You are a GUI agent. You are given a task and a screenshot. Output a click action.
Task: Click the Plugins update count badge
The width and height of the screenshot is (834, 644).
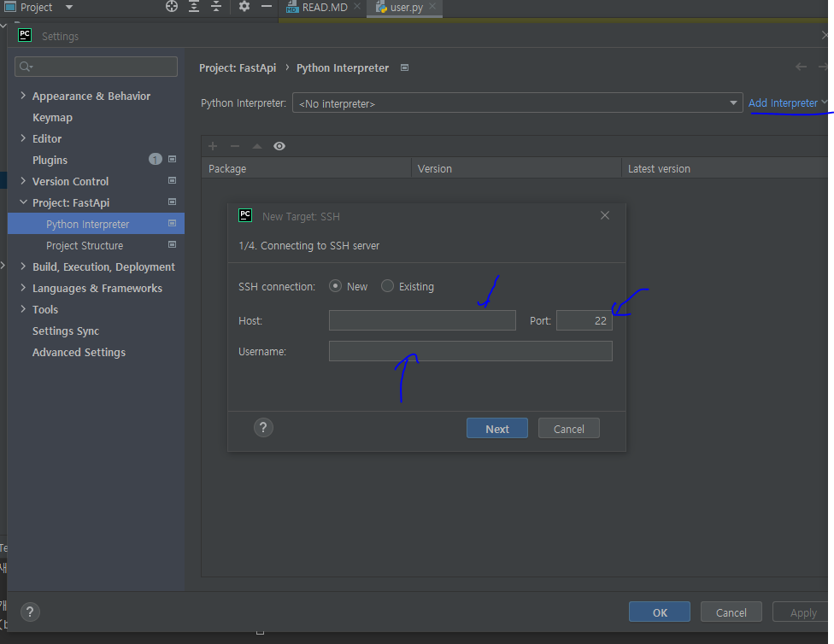tap(155, 159)
